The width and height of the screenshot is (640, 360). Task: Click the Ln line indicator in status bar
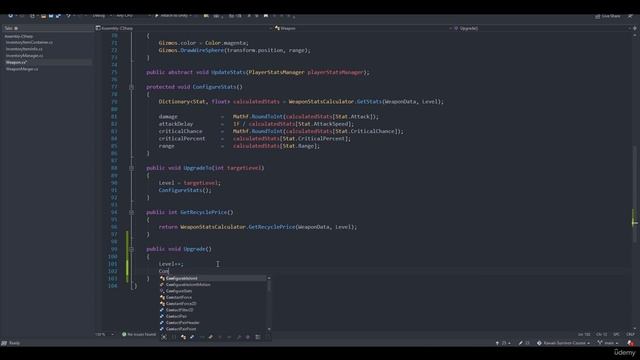click(x=584, y=334)
